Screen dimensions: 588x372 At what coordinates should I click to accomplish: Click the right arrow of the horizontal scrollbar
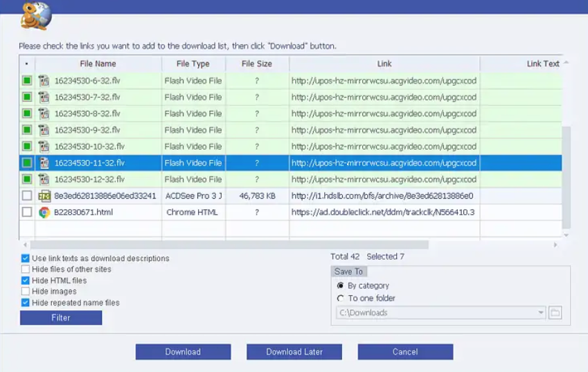555,245
